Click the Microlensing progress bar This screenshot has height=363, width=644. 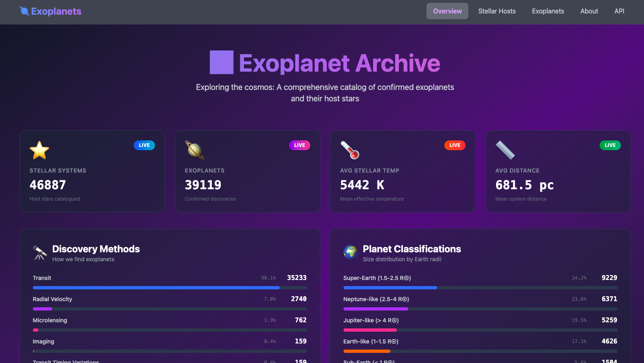170,330
